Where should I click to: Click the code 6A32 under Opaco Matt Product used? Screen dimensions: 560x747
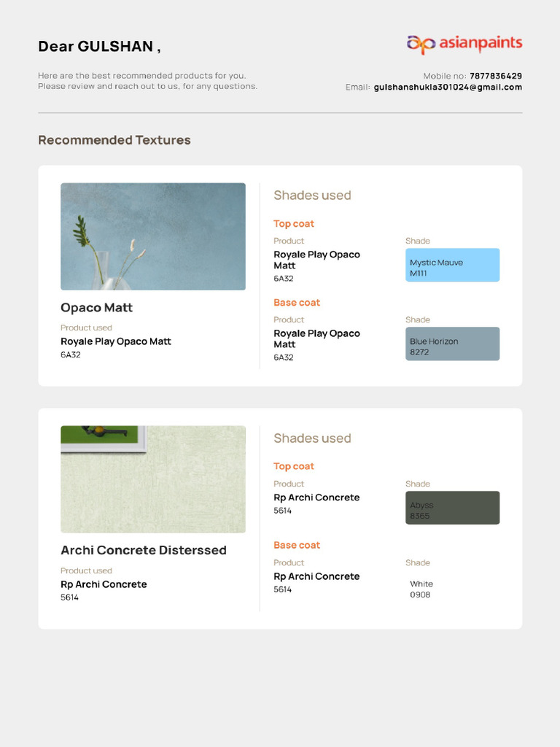click(x=71, y=355)
